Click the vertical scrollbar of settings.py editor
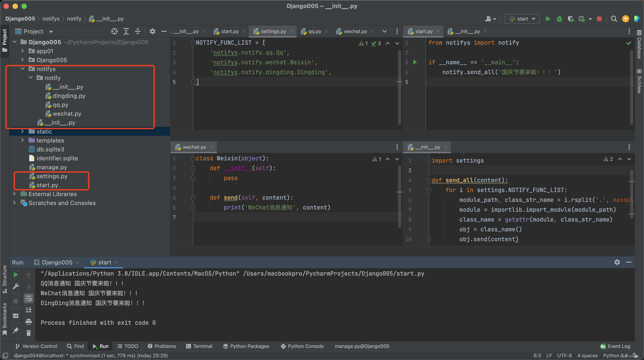644x360 pixels. [x=399, y=87]
